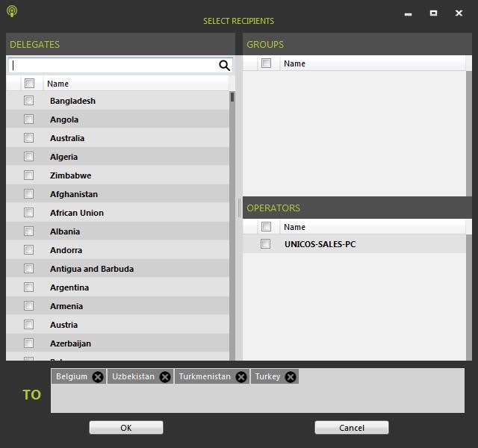The height and width of the screenshot is (448, 478).
Task: Remove Belgium from the recipients list
Action: [98, 377]
